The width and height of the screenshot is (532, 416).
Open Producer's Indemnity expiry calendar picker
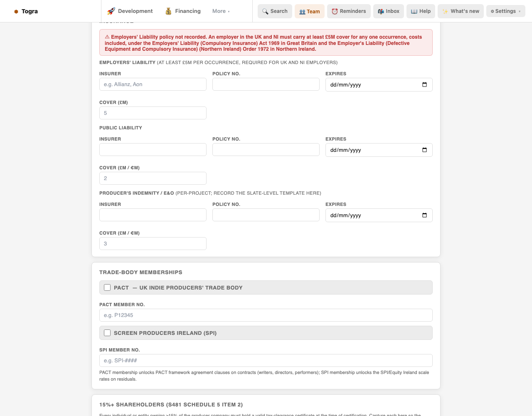[x=424, y=215]
